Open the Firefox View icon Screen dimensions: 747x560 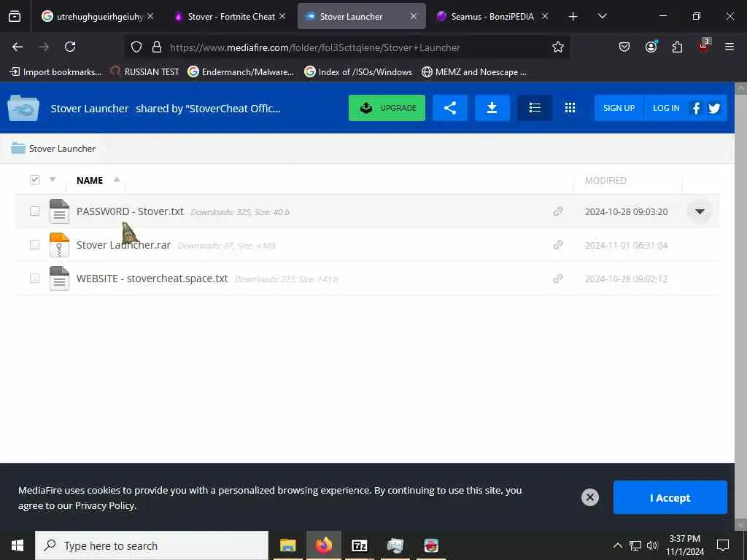coord(15,17)
